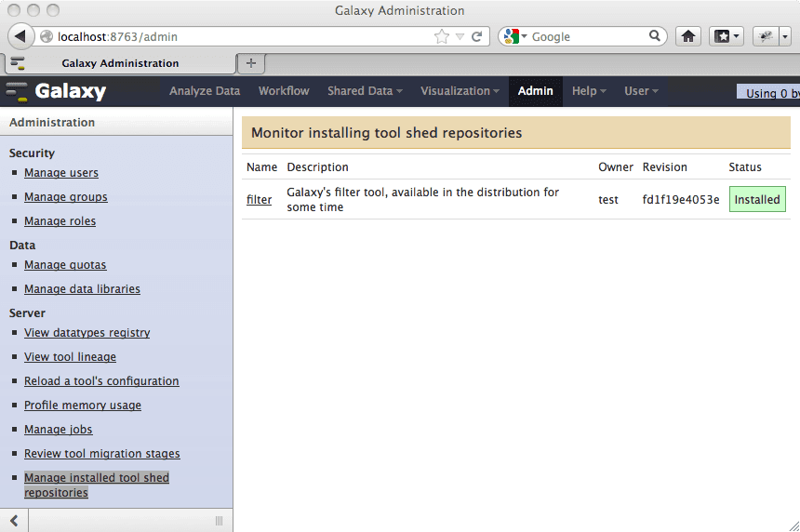Expand the Shared Data menu
The image size is (800, 532).
coord(365,91)
